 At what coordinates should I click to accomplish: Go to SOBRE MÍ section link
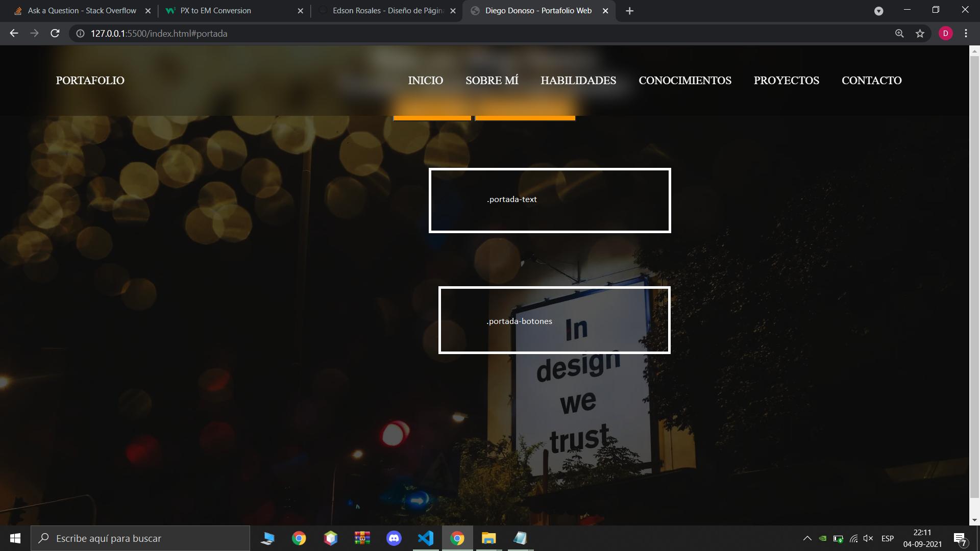click(x=492, y=81)
